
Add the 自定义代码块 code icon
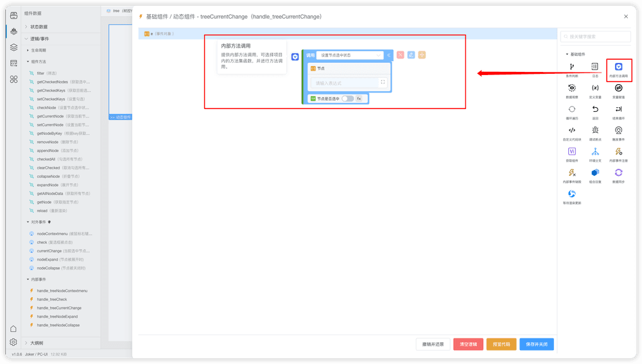tap(571, 130)
